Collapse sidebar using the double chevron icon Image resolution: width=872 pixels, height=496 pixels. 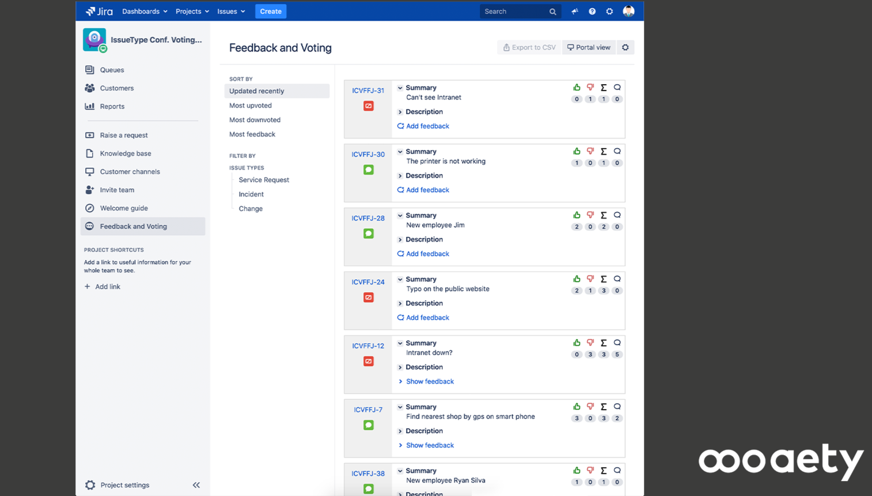point(196,485)
